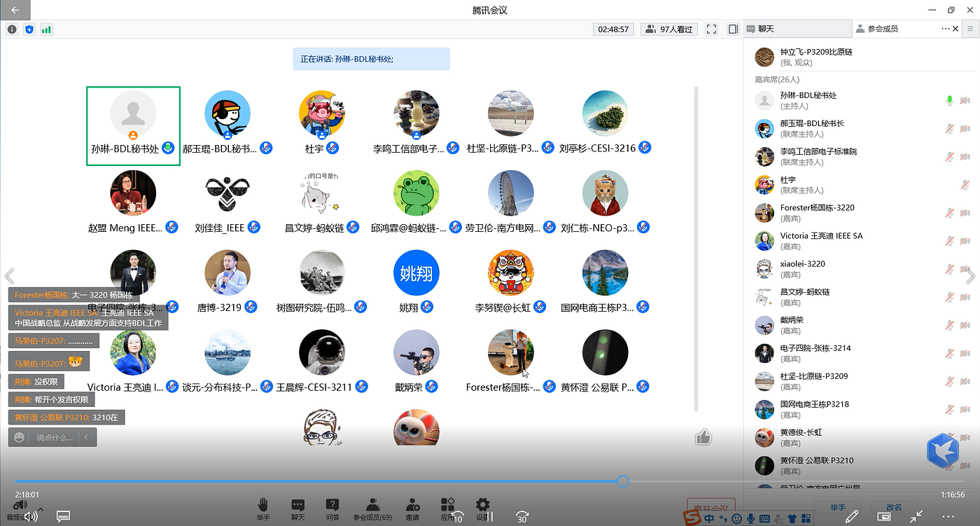Open the 问答 Q&A toolbar icon
This screenshot has height=526, width=980.
[x=332, y=509]
